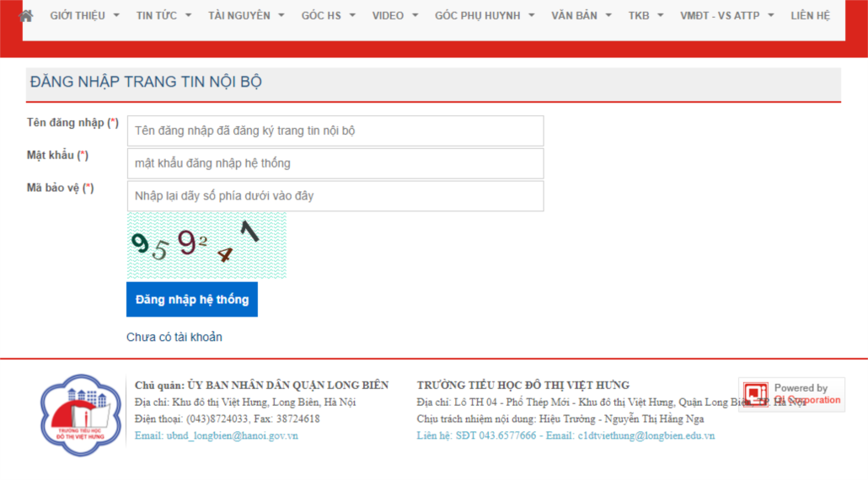This screenshot has width=868, height=480.
Task: Click the Tên đăng nhập username field
Action: (x=335, y=131)
